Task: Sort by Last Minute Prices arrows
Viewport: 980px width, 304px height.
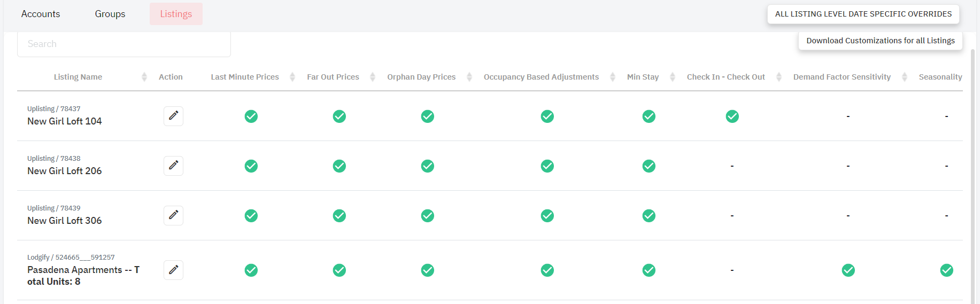Action: (292, 77)
